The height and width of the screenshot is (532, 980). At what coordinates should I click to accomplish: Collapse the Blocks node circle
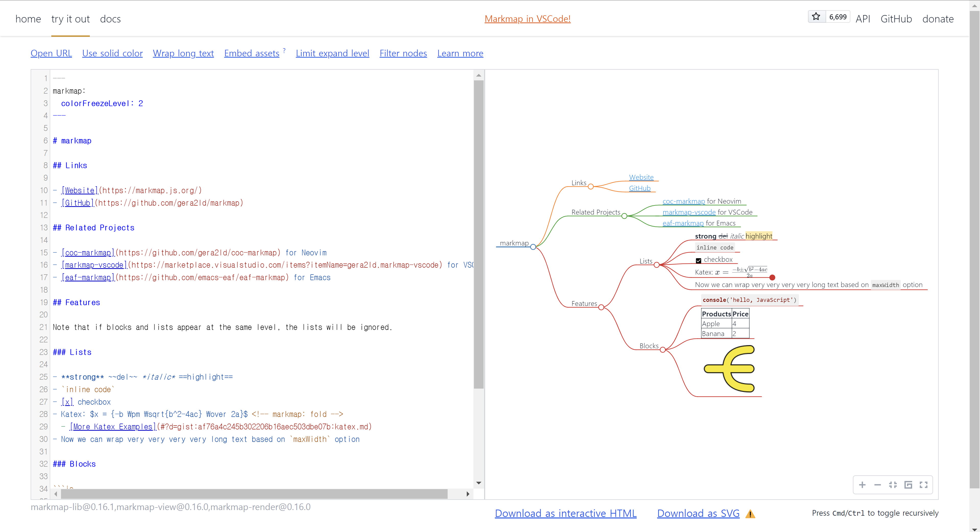(x=663, y=350)
